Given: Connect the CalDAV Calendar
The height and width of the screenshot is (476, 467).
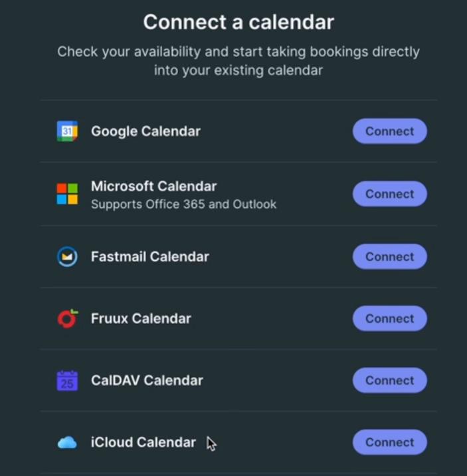Looking at the screenshot, I should (x=389, y=380).
